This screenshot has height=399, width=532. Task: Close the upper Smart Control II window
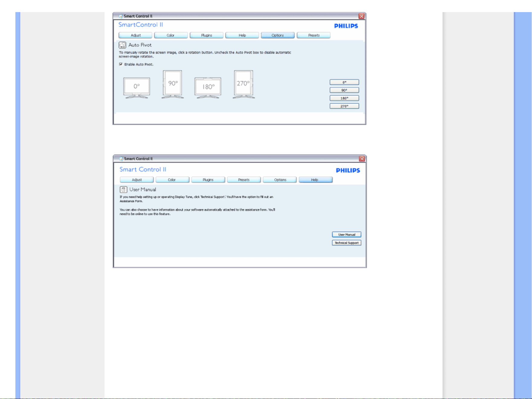click(361, 16)
